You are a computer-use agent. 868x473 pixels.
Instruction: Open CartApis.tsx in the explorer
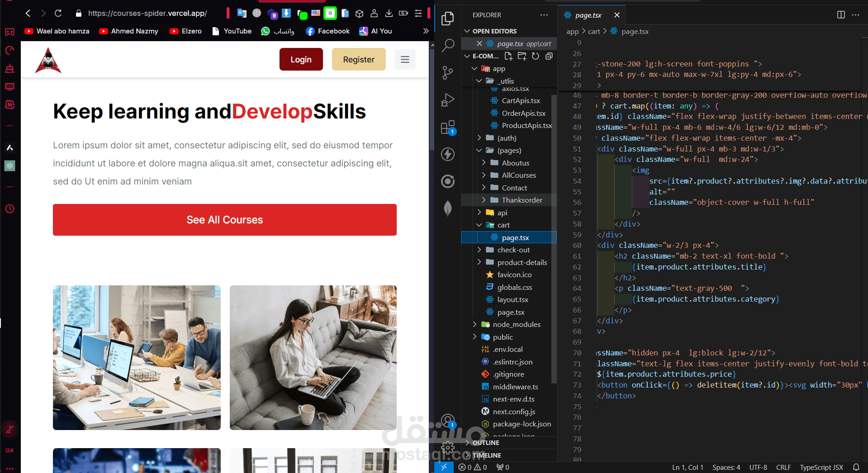point(521,100)
